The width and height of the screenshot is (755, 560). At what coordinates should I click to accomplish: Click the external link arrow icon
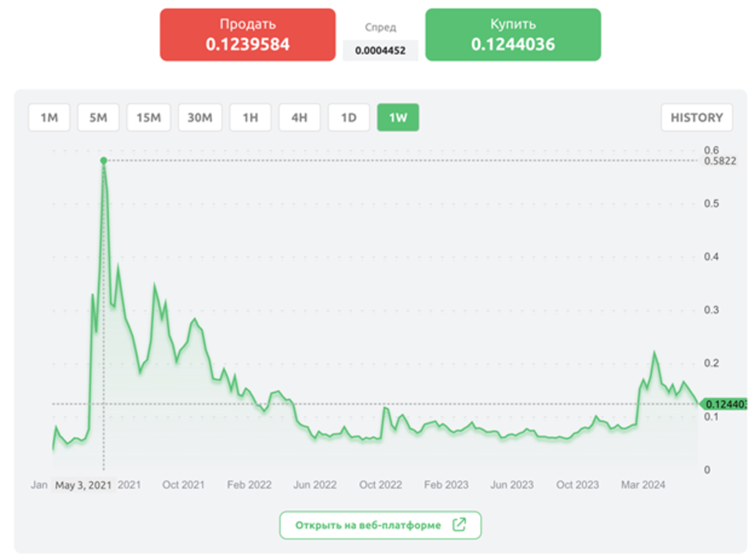[458, 525]
